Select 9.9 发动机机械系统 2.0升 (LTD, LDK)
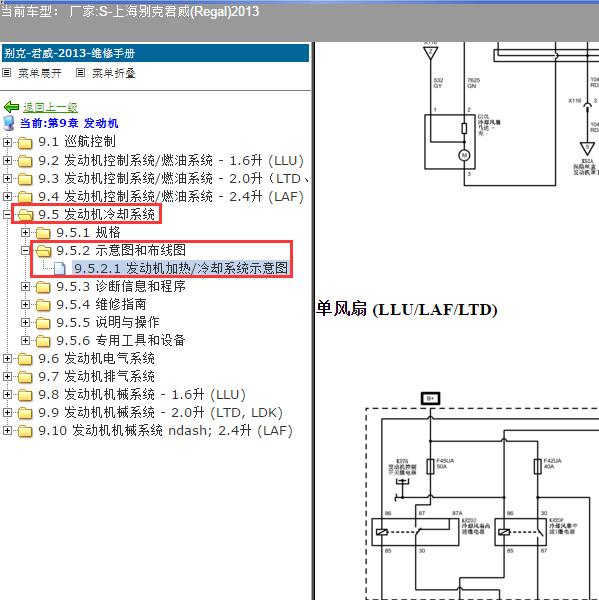 tap(161, 412)
